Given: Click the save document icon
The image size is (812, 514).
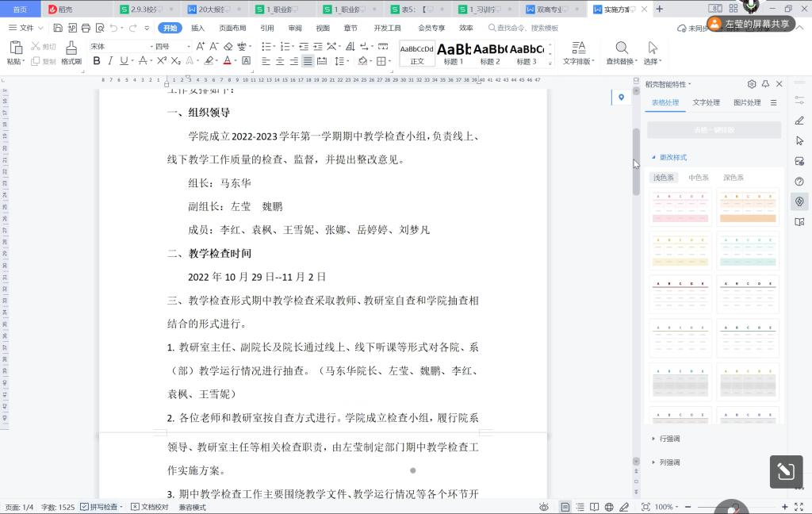Looking at the screenshot, I should 58,28.
